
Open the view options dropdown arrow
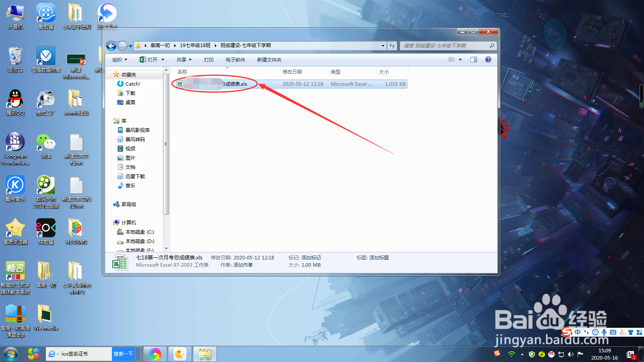[460, 60]
